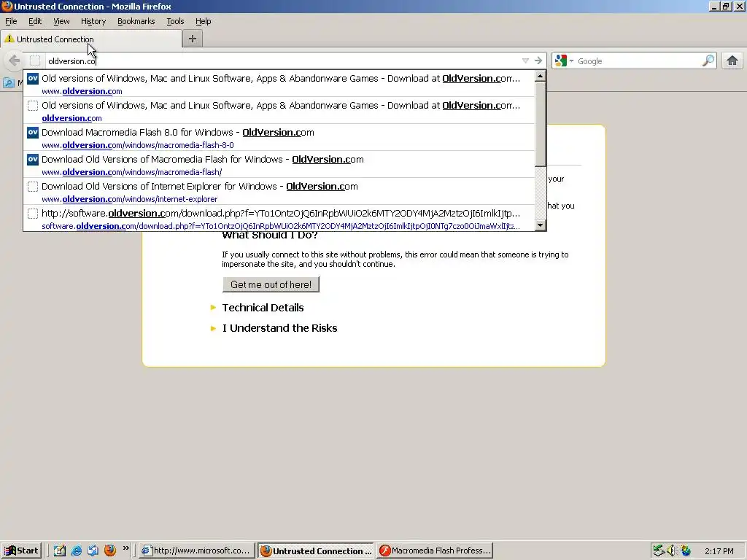Click the Back navigation arrow
This screenshot has width=747, height=560.
coord(15,61)
